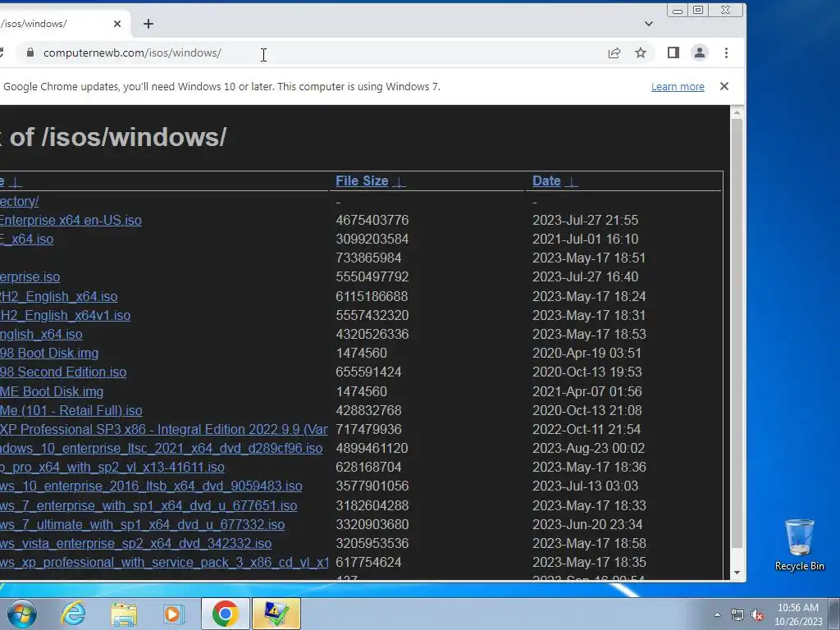Open ME Boot Disk.img link
The image size is (840, 630).
(x=52, y=391)
